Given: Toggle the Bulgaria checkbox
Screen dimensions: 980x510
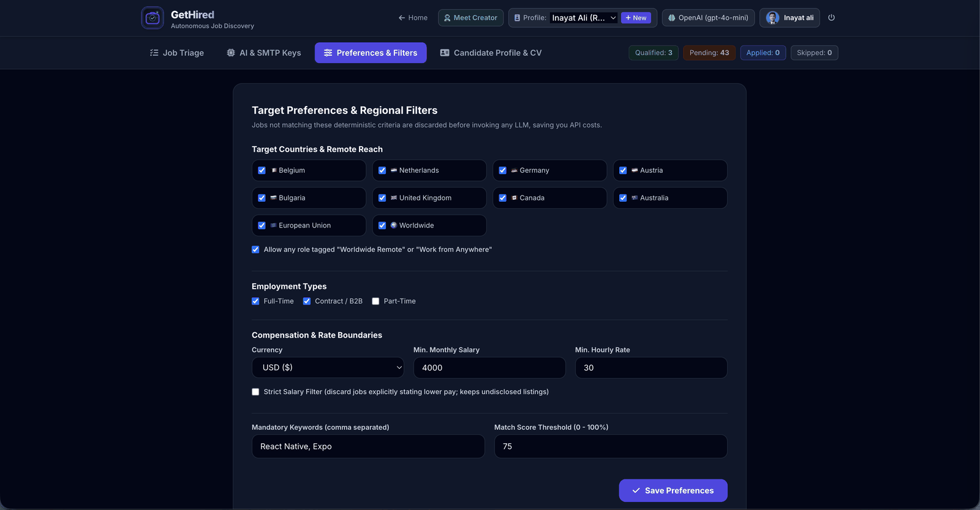Looking at the screenshot, I should (x=262, y=198).
